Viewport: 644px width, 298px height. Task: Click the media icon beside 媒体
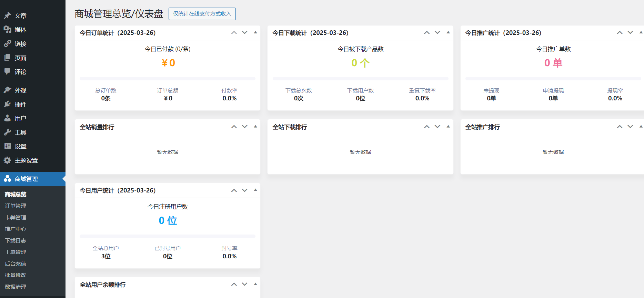[7, 30]
